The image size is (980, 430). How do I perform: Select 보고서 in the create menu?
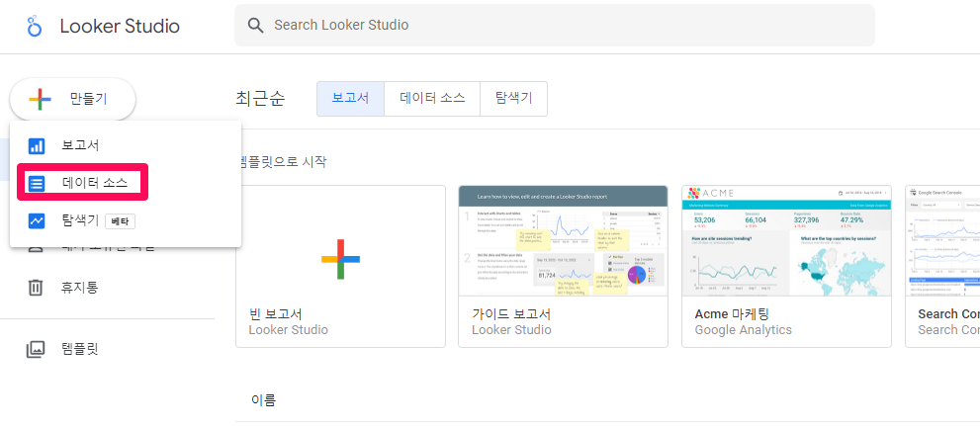tap(125, 145)
